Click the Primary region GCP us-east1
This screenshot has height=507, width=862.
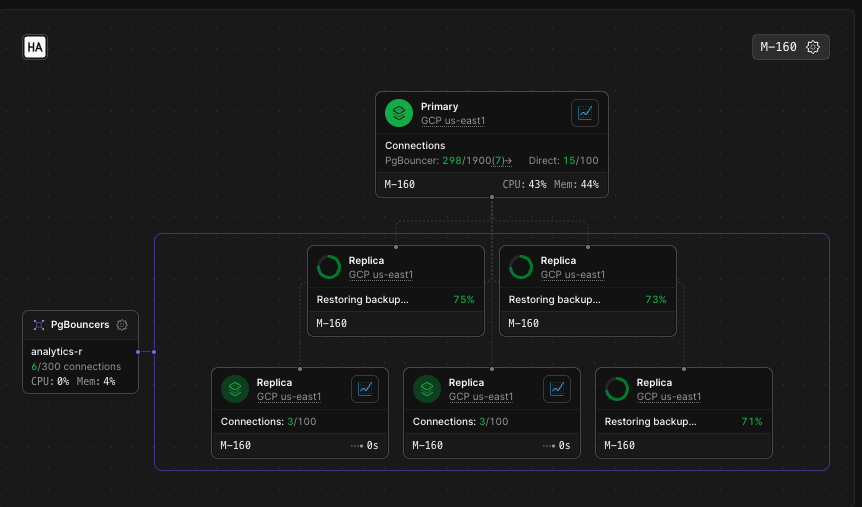click(x=452, y=120)
